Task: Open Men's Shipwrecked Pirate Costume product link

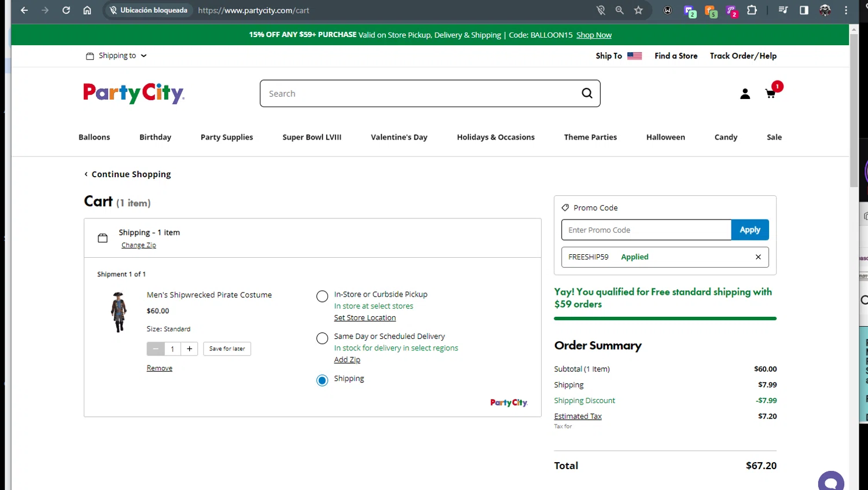Action: tap(209, 295)
